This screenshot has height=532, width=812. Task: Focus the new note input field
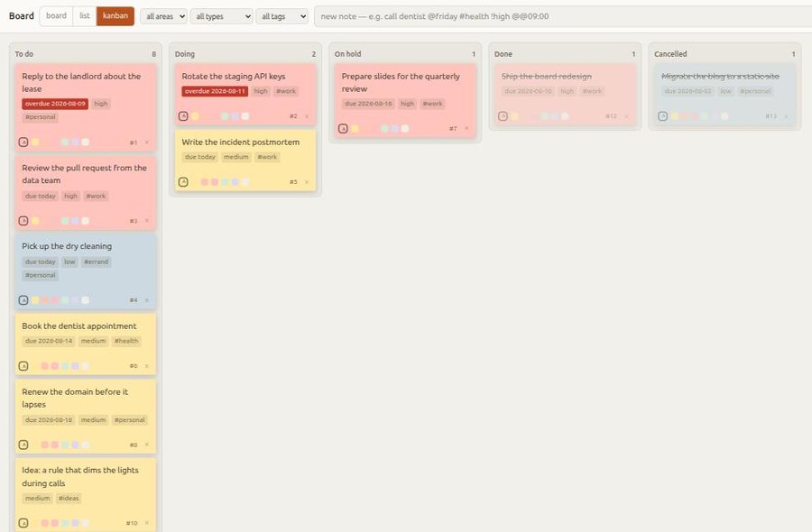tap(563, 16)
